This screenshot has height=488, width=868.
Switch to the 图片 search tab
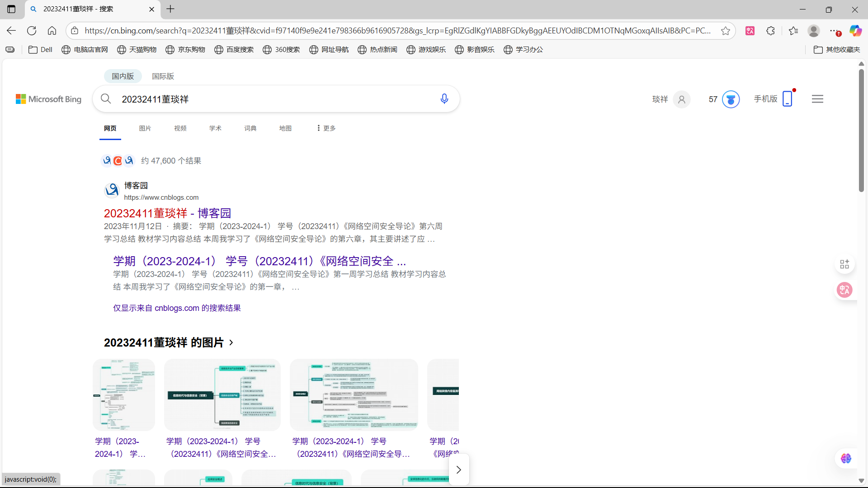coord(145,128)
